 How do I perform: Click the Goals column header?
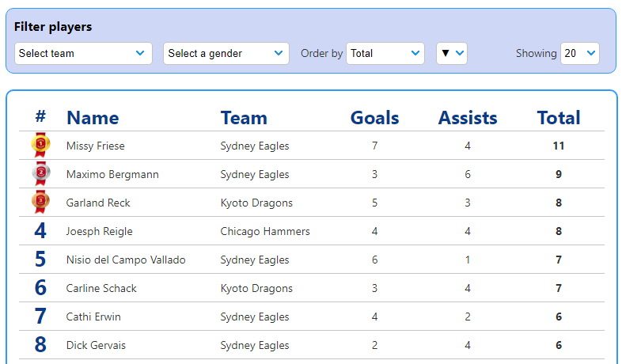(x=374, y=118)
